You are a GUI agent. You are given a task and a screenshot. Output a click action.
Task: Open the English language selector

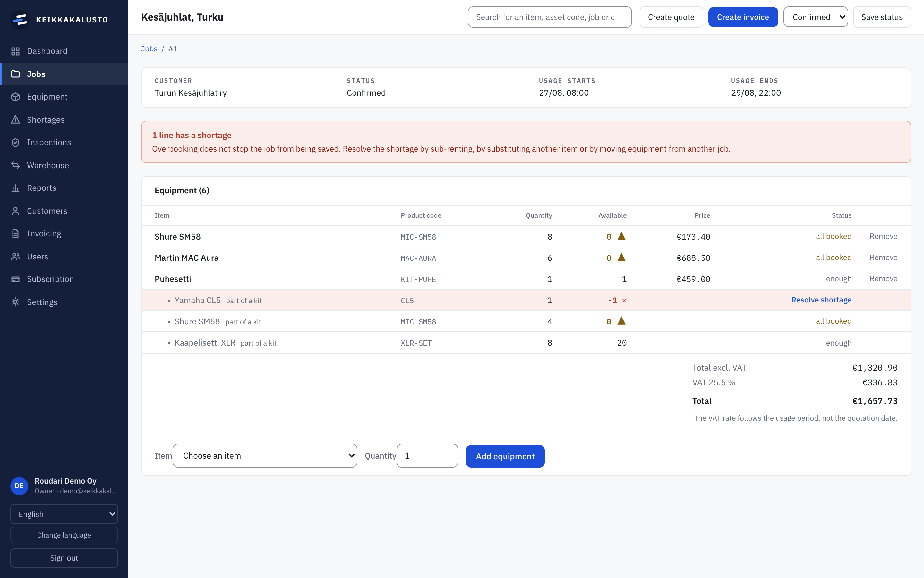[64, 514]
